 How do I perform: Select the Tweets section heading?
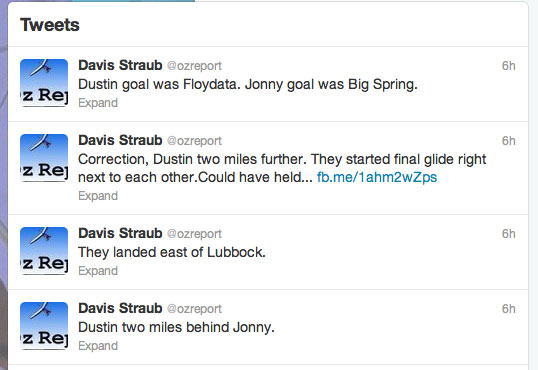50,25
